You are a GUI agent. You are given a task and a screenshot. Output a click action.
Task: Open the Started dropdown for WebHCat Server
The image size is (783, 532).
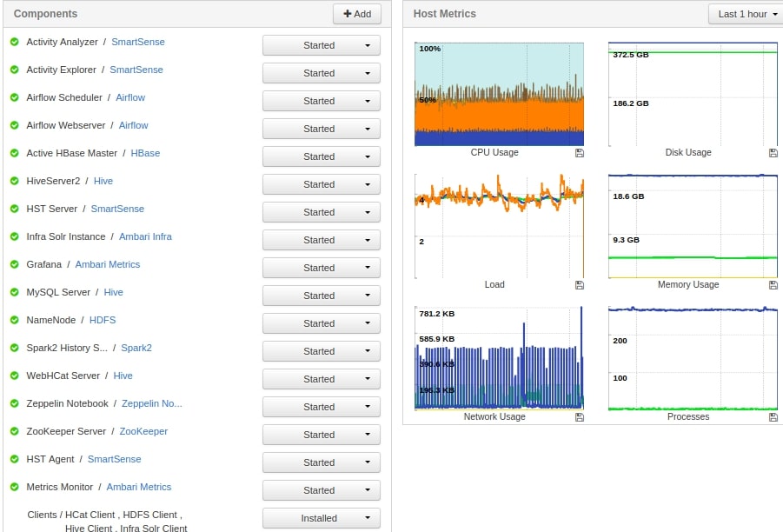[x=321, y=379]
